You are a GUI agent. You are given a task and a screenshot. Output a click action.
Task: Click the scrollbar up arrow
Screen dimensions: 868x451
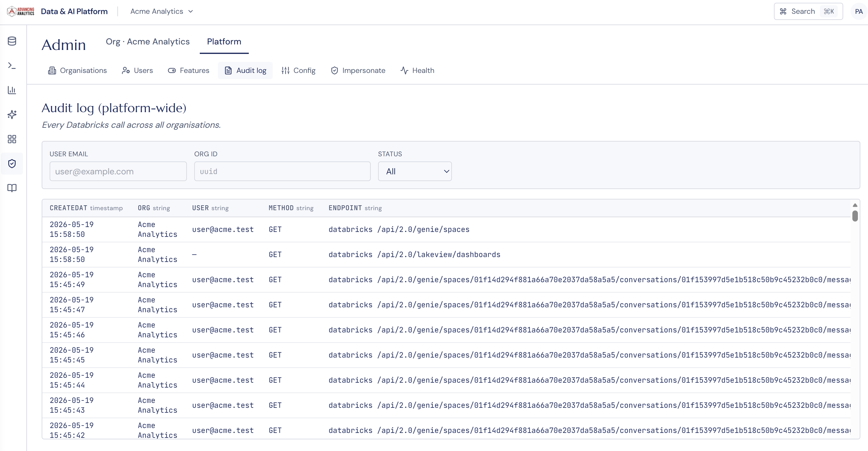tap(855, 205)
